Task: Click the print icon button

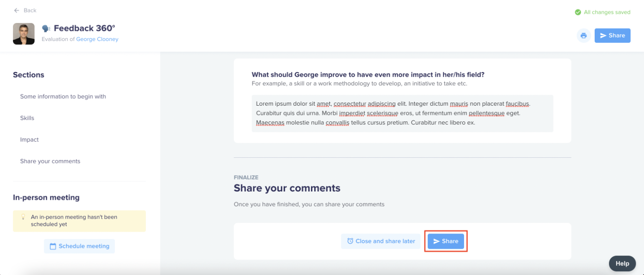Action: (x=584, y=36)
